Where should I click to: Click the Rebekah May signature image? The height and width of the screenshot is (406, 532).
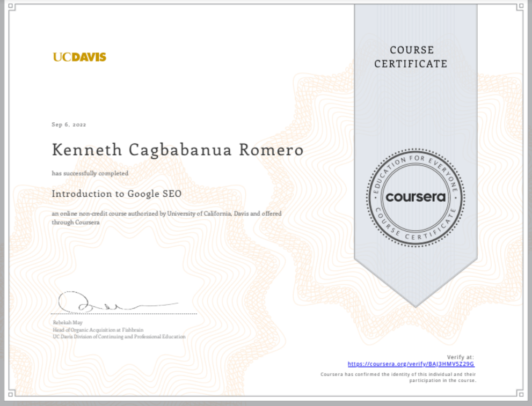[x=118, y=301]
